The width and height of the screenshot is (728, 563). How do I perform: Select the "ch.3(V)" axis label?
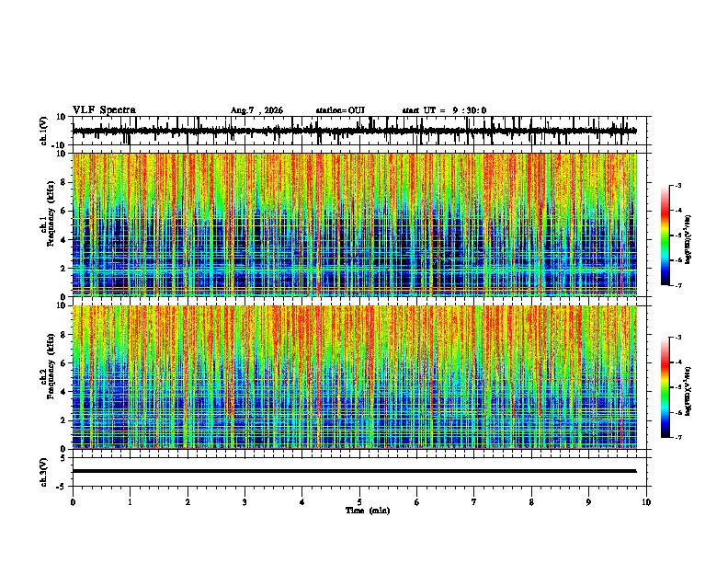coord(44,473)
